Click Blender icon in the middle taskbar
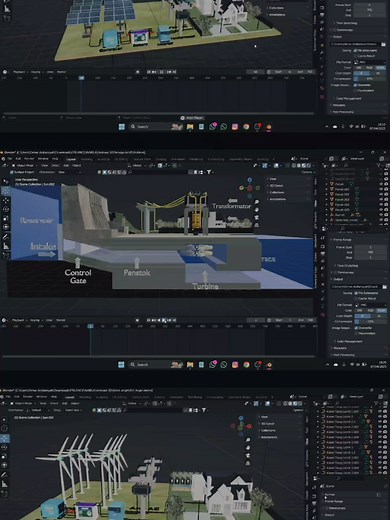 [x=268, y=365]
